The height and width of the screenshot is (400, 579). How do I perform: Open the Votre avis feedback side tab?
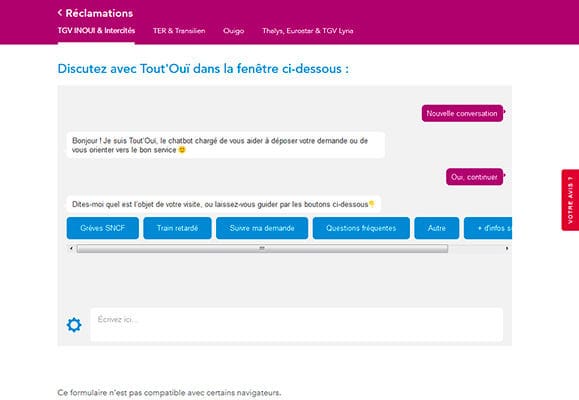570,200
